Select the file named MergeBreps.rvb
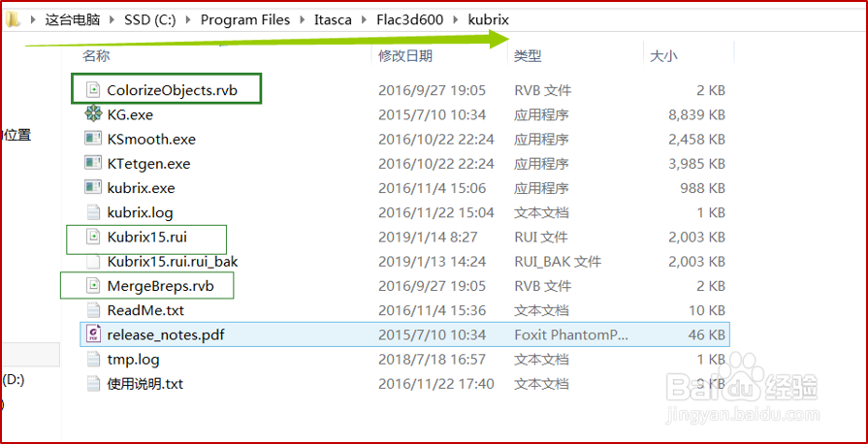The image size is (868, 444). [161, 286]
